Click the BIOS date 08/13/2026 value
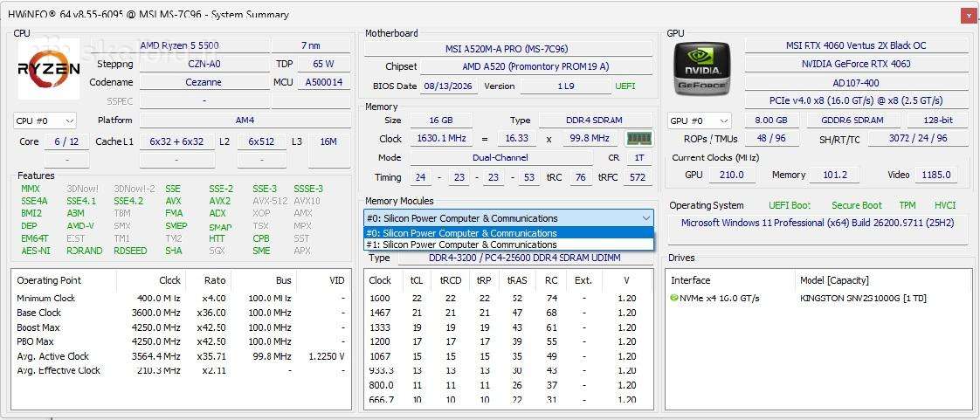This screenshot has height=420, width=980. (449, 86)
